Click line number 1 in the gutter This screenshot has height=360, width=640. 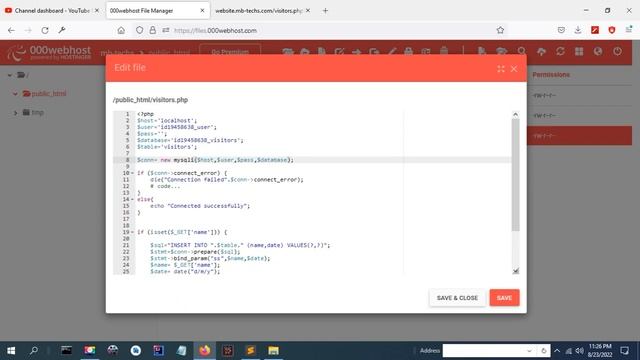[127, 114]
